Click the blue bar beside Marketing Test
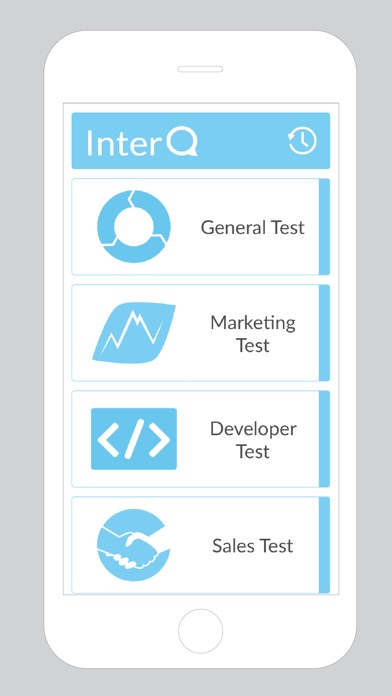 pos(324,333)
